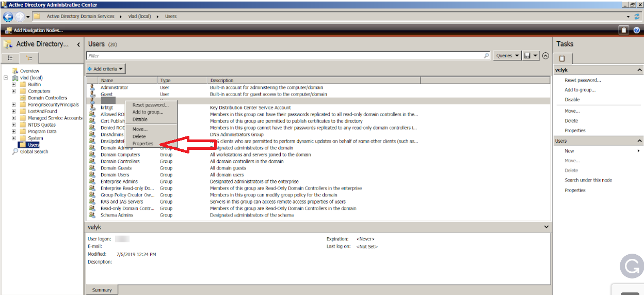The height and width of the screenshot is (295, 644).
Task: Click the vlad (local) domain icon
Action: tap(15, 77)
